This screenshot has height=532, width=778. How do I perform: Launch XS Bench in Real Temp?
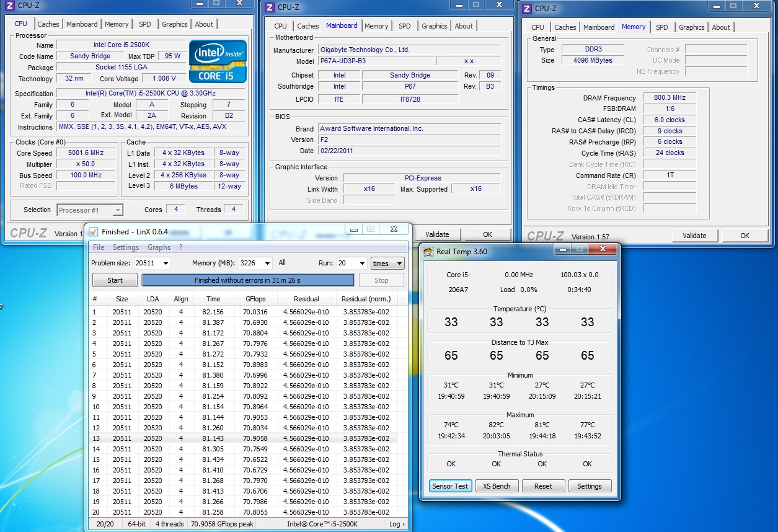(497, 486)
